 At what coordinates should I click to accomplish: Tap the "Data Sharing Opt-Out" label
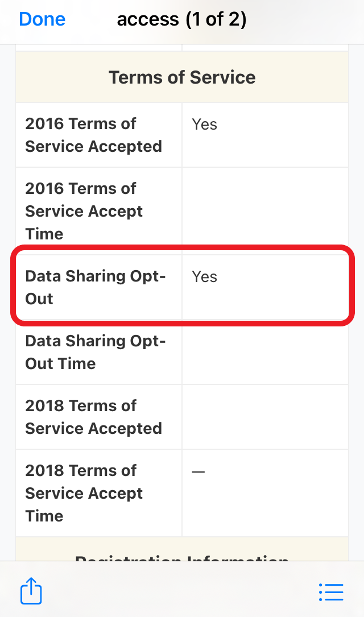[x=96, y=287]
